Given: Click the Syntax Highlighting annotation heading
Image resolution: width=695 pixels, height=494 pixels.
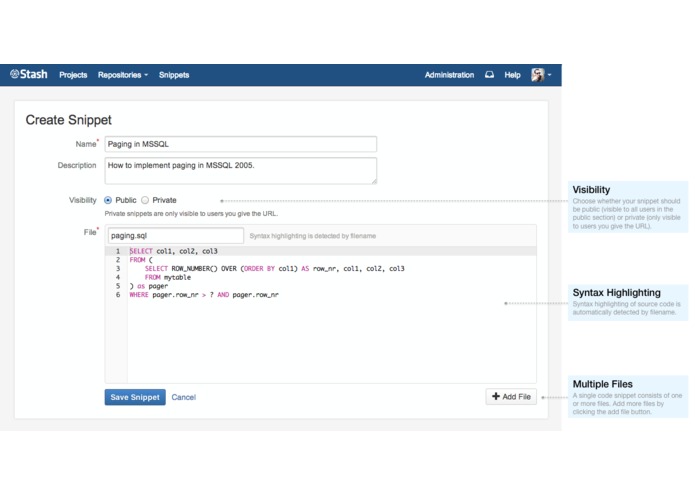Looking at the screenshot, I should [x=616, y=292].
